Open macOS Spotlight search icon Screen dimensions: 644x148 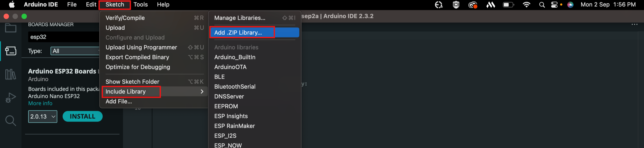click(x=542, y=5)
